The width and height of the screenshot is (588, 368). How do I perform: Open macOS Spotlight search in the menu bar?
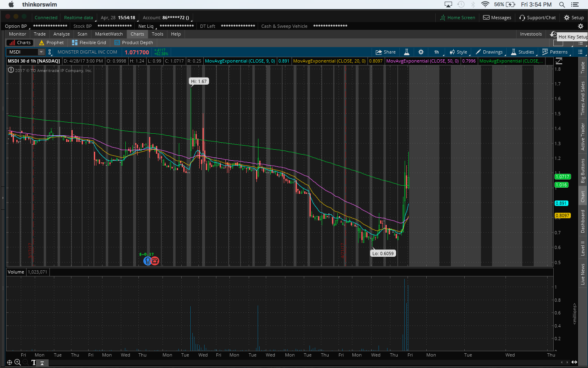click(562, 4)
